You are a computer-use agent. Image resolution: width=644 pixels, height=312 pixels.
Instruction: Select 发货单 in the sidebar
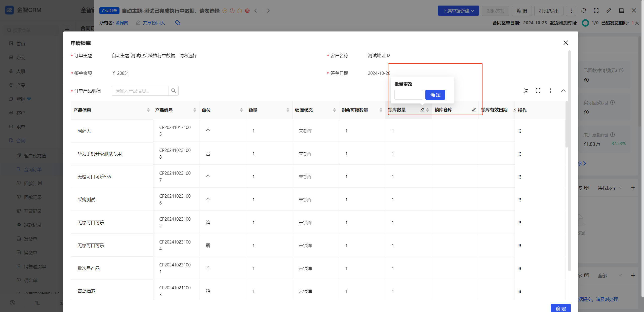[30, 239]
